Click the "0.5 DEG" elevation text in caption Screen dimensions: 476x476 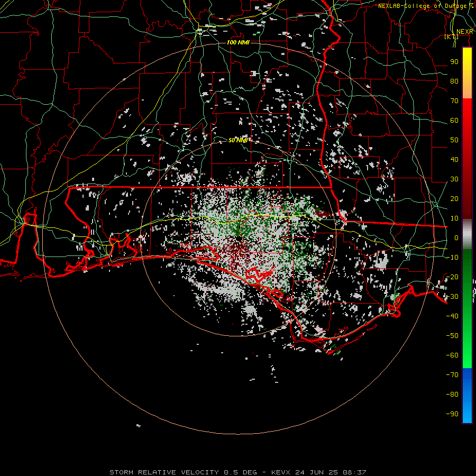pyautogui.click(x=240, y=472)
